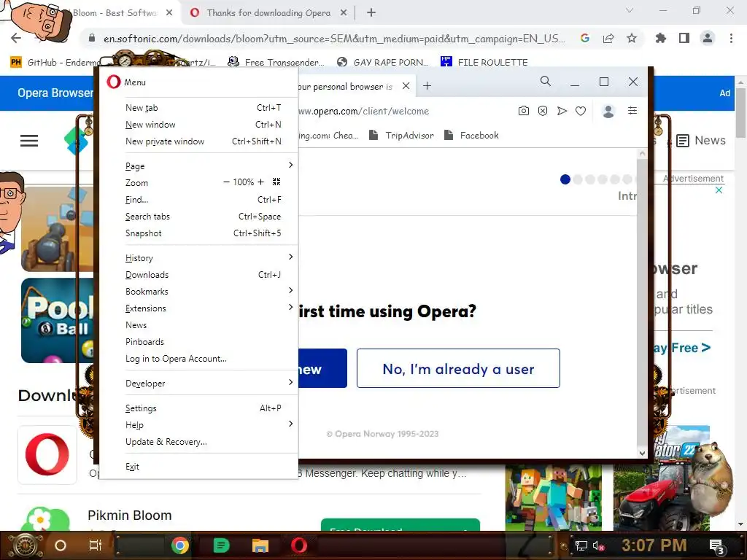Expand the Help submenu
This screenshot has width=747, height=560.
209,425
